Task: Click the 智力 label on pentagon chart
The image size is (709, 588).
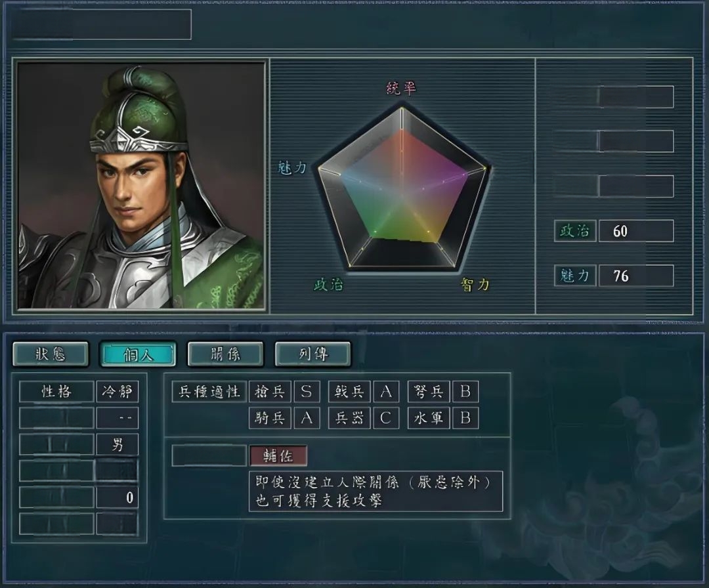Action: 475,284
